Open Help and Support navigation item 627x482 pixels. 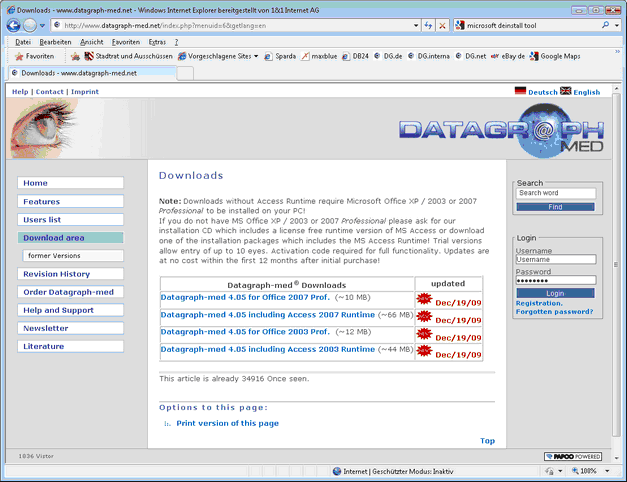(x=70, y=310)
